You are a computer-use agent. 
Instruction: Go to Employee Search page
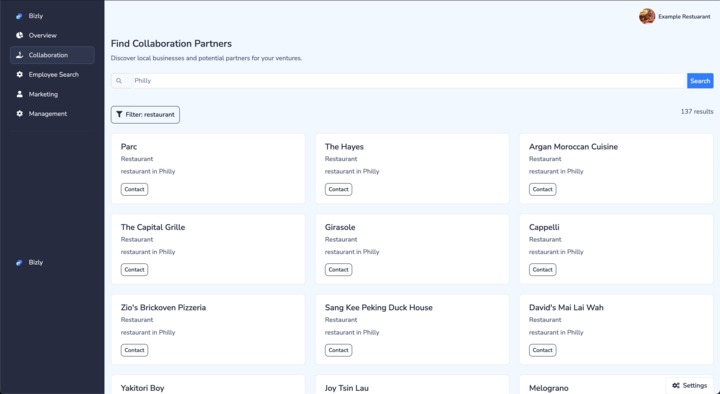point(52,74)
